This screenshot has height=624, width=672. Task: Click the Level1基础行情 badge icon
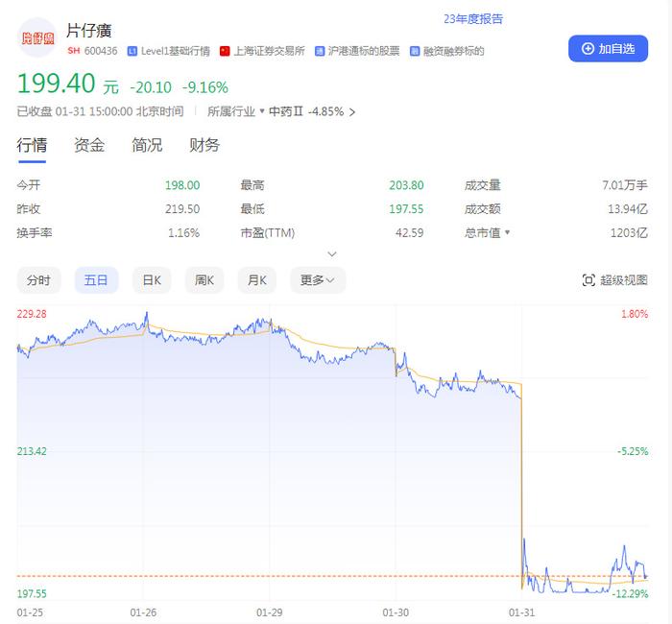(132, 51)
